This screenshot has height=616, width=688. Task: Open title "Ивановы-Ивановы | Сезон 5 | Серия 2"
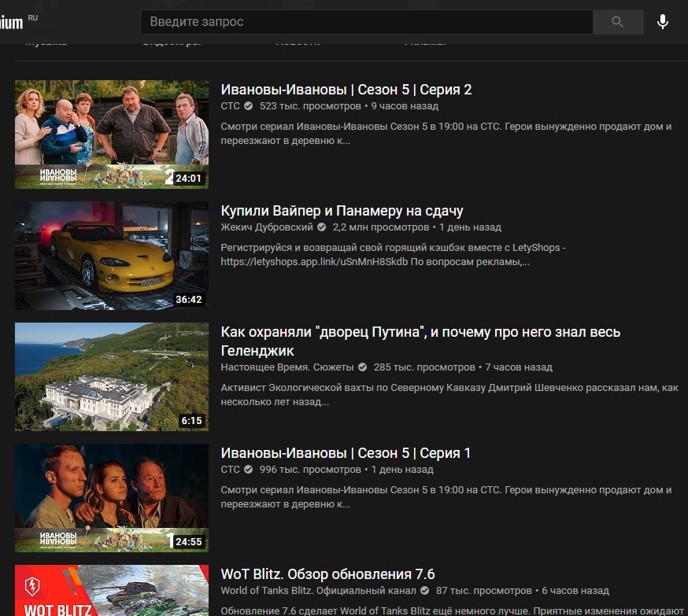tap(346, 90)
